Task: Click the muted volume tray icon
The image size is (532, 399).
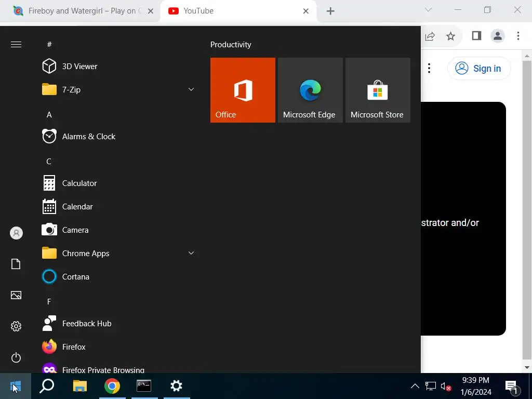Action: tap(446, 386)
